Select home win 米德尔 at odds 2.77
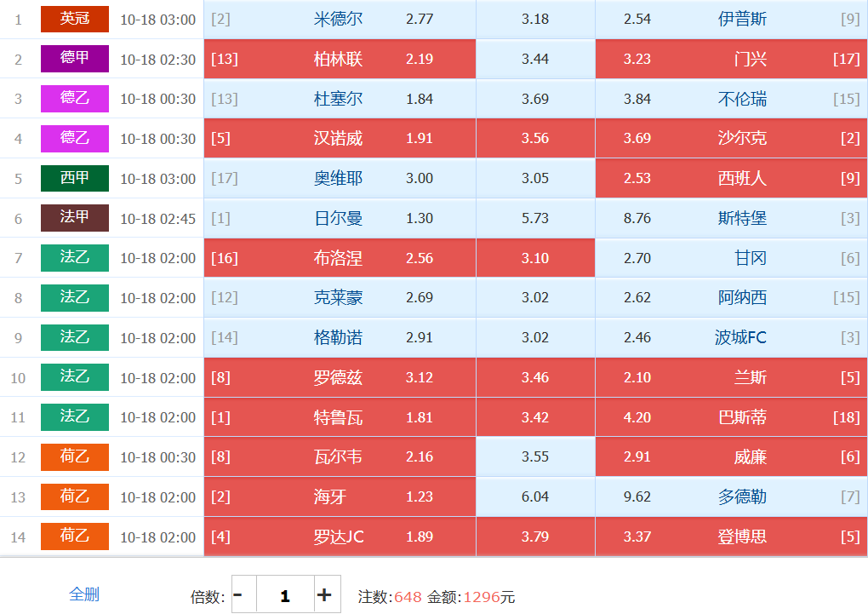The image size is (868, 614). coord(340,19)
